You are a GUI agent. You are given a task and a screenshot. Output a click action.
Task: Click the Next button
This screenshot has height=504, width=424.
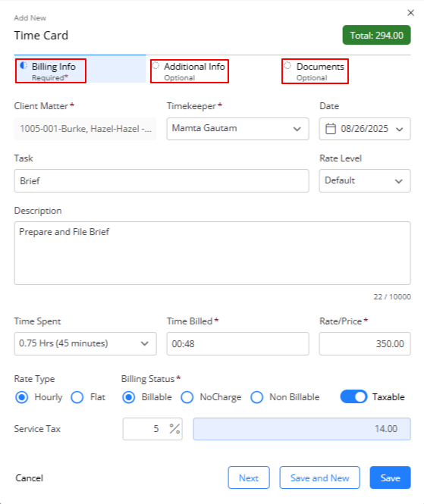249,477
